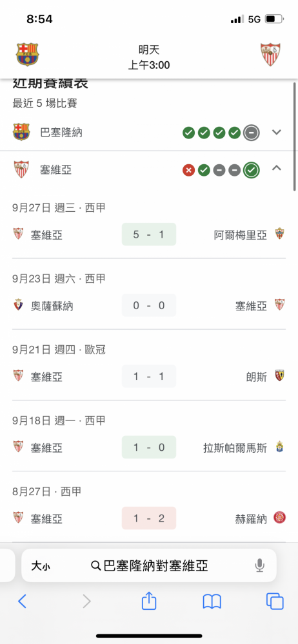Viewport: 298px width, 644px height.
Task: Open the 5 - 1 Almería match score
Action: [149, 234]
